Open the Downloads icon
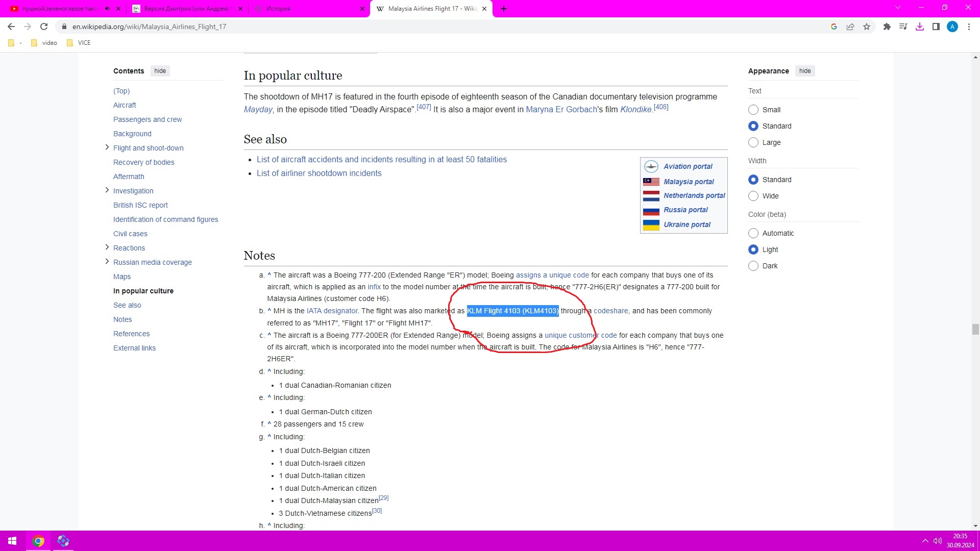 point(920,27)
